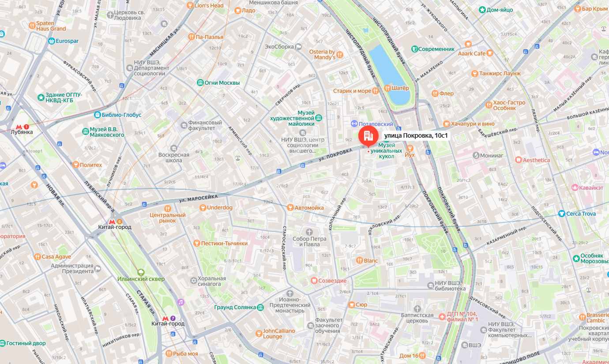
Task: Click the Собор Петра и Павла church icon
Action: coord(309,232)
